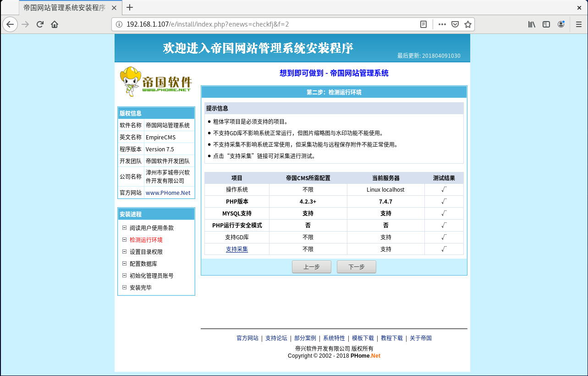Open Firefox hamburger menu
Screen dimensions: 588x376
pos(578,24)
